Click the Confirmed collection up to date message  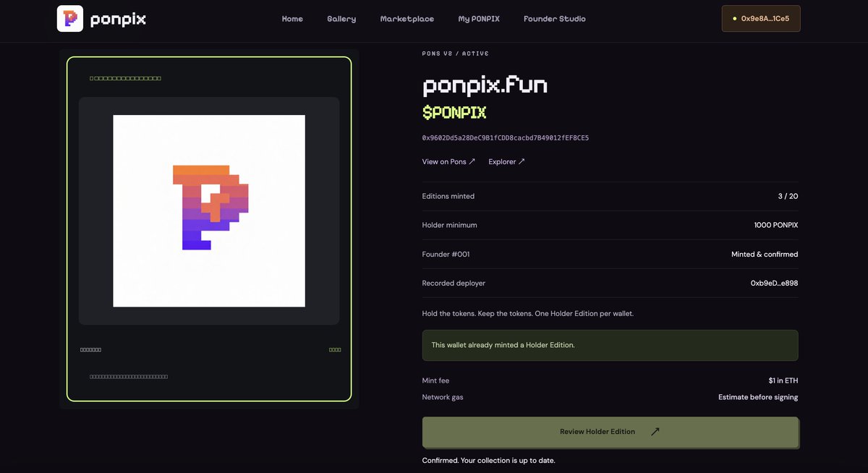tap(489, 461)
